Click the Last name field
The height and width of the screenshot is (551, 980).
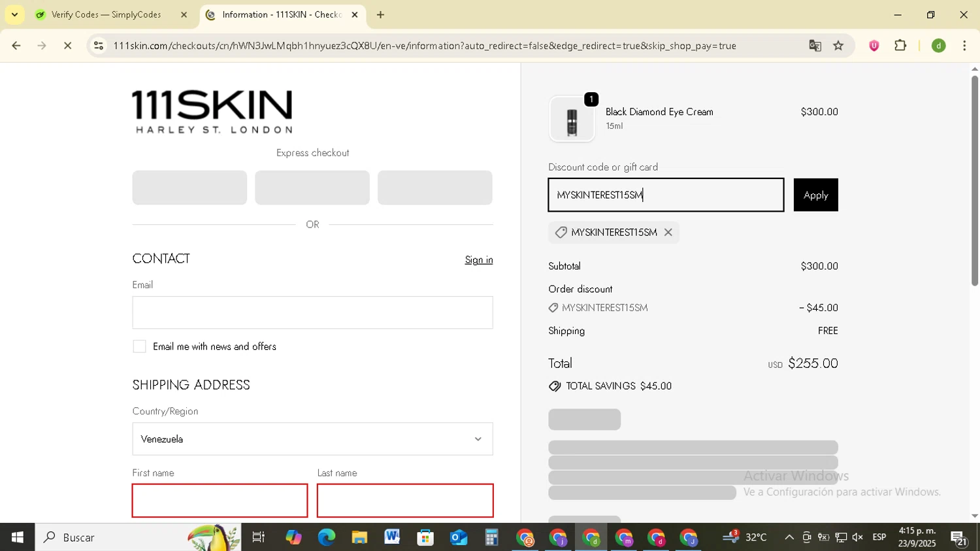point(405,501)
